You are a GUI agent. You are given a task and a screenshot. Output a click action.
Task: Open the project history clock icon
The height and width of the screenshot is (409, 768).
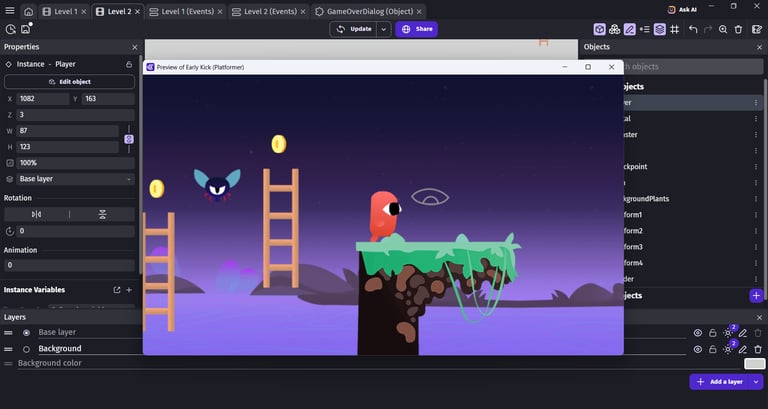click(10, 29)
